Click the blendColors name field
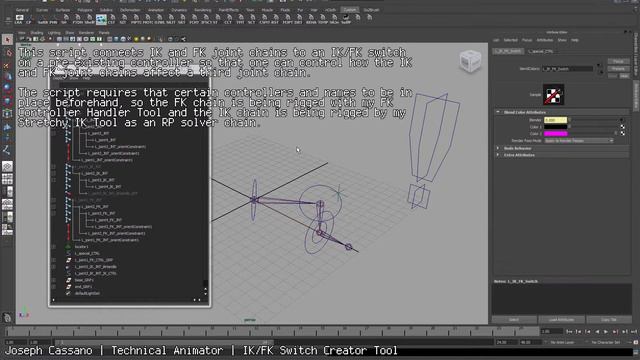Screen dimensions: 640x360 [567, 69]
